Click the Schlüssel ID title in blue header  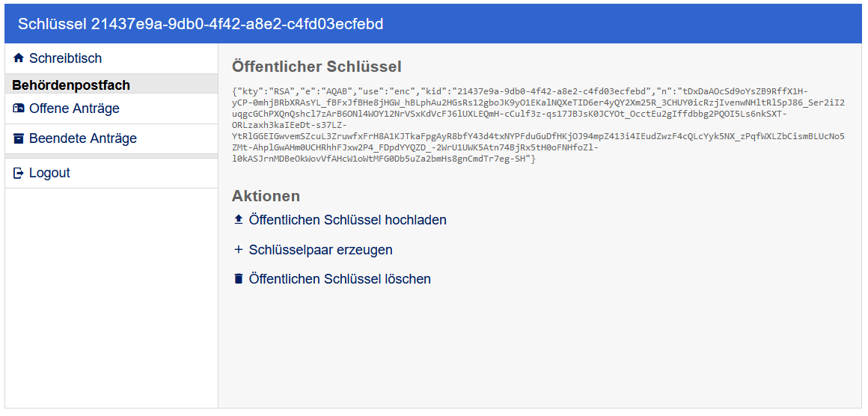pos(201,24)
